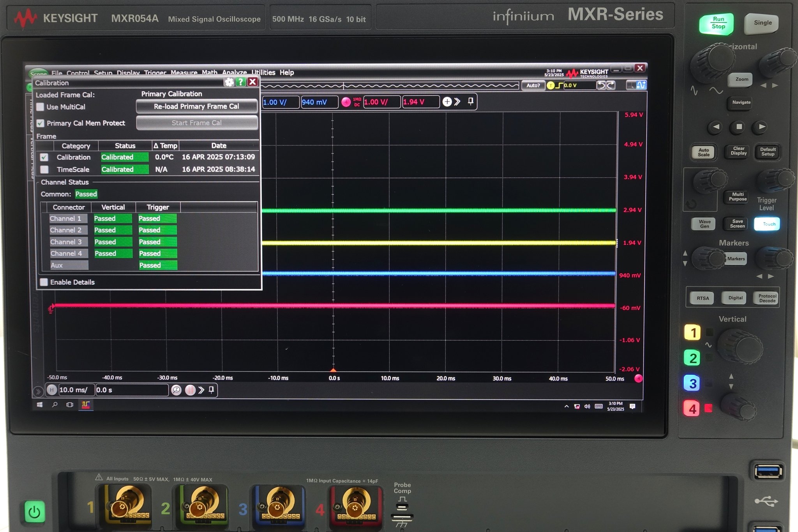
Task: Expand horizontal bar with double chevrons
Action: 201,390
